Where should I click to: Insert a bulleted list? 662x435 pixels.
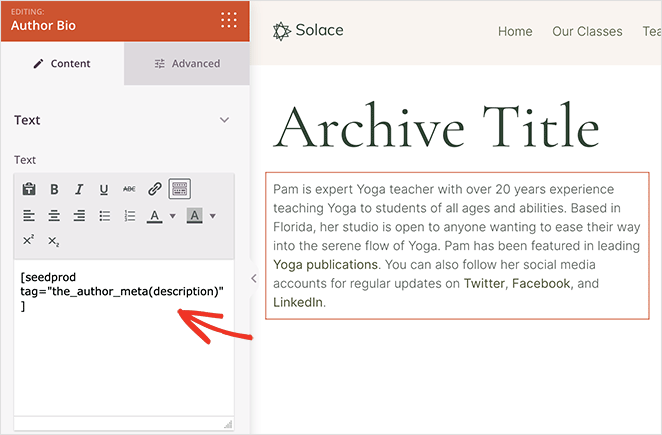[104, 216]
